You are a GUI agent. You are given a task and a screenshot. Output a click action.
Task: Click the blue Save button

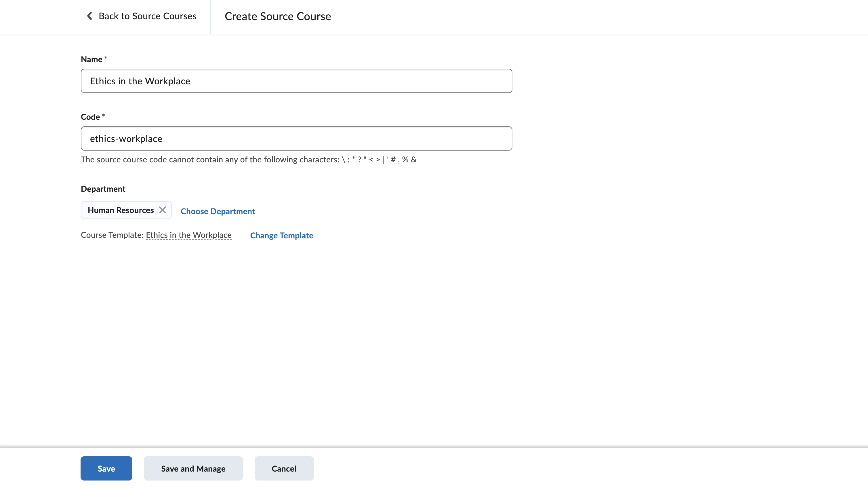pyautogui.click(x=106, y=468)
